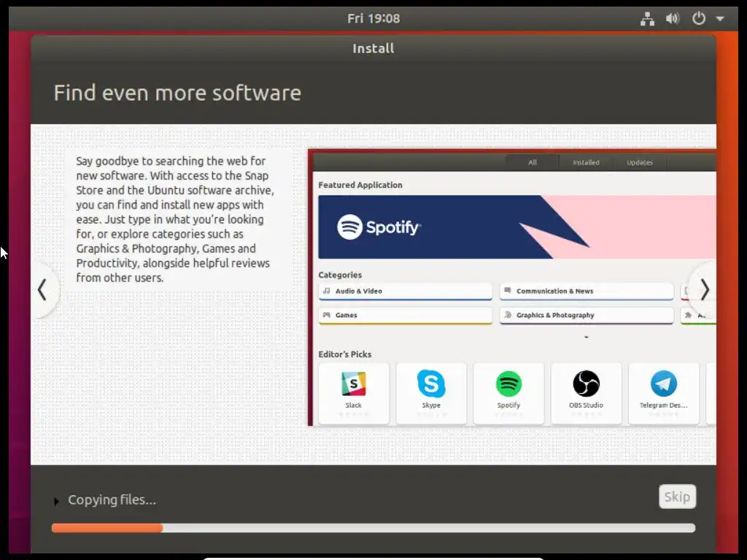Screen dimensions: 747x560
Task: Expand more categories with small arrow
Action: tap(587, 337)
